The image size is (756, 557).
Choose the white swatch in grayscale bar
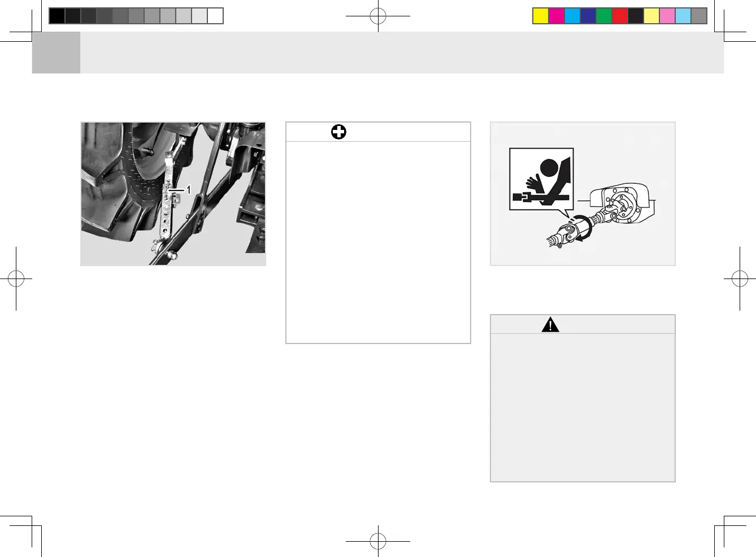point(215,16)
